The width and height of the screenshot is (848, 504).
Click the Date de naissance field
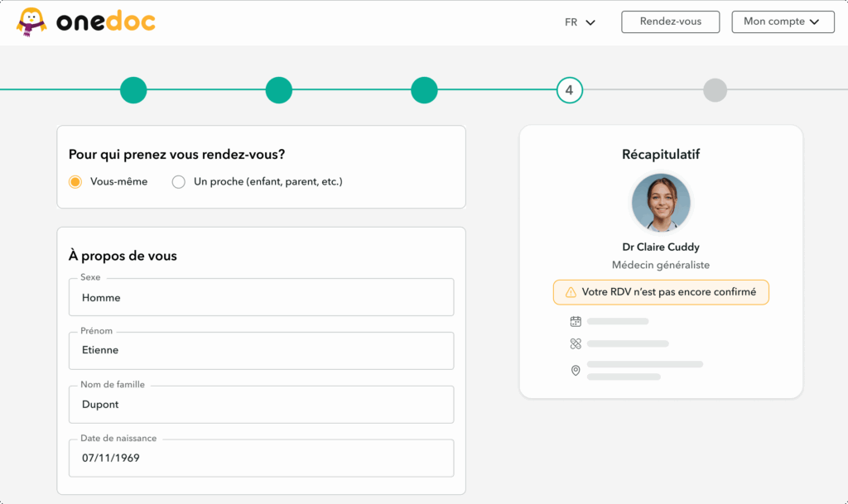pyautogui.click(x=261, y=458)
